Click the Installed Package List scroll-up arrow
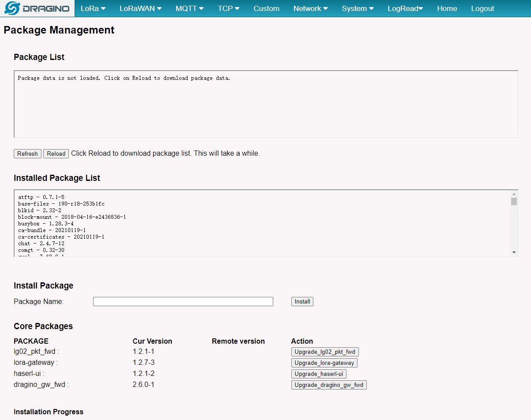Viewport: 531px width, 420px height. click(514, 194)
